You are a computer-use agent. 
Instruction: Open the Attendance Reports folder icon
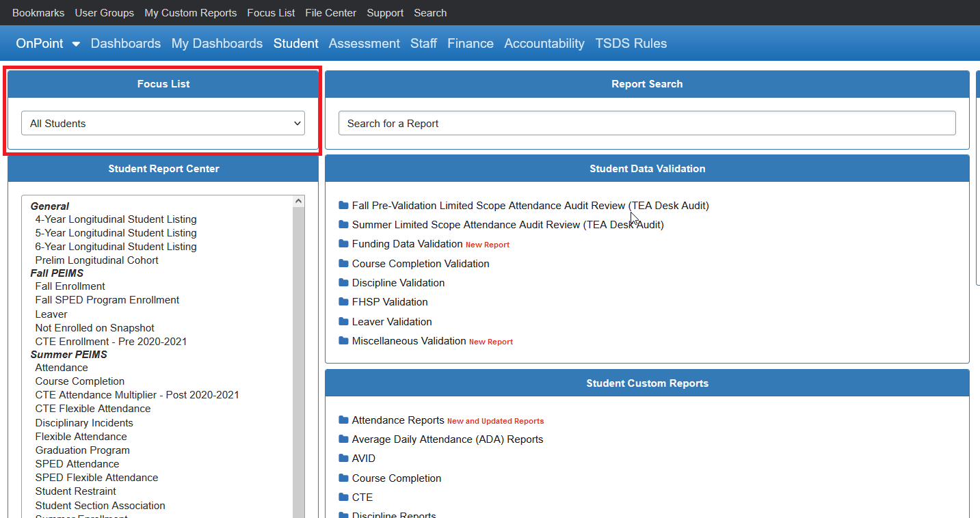coord(343,420)
